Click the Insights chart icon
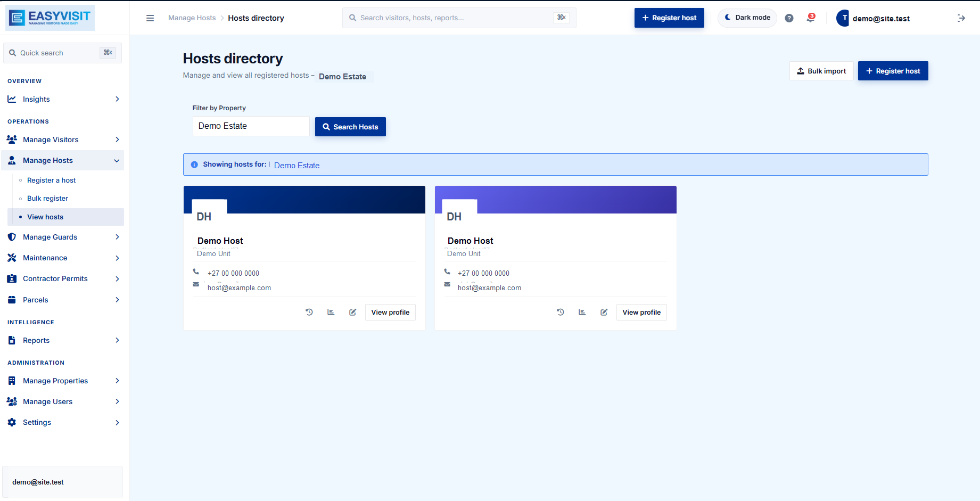This screenshot has width=980, height=501. [12, 99]
